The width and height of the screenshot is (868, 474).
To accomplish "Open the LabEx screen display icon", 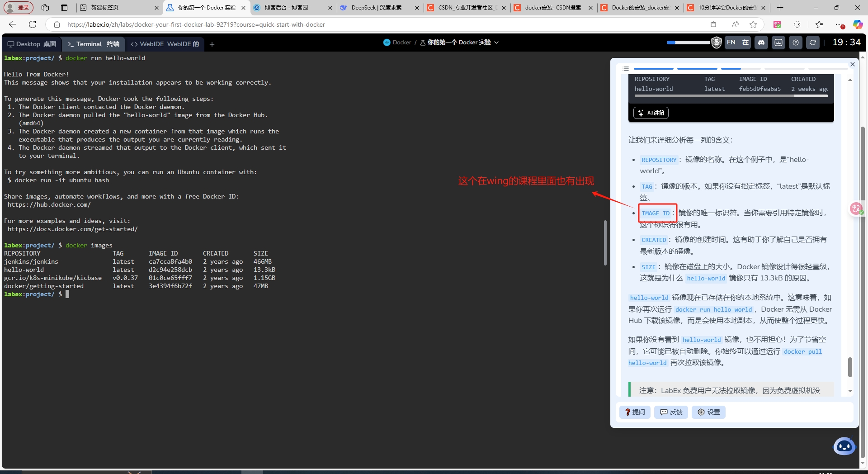I will 778,43.
